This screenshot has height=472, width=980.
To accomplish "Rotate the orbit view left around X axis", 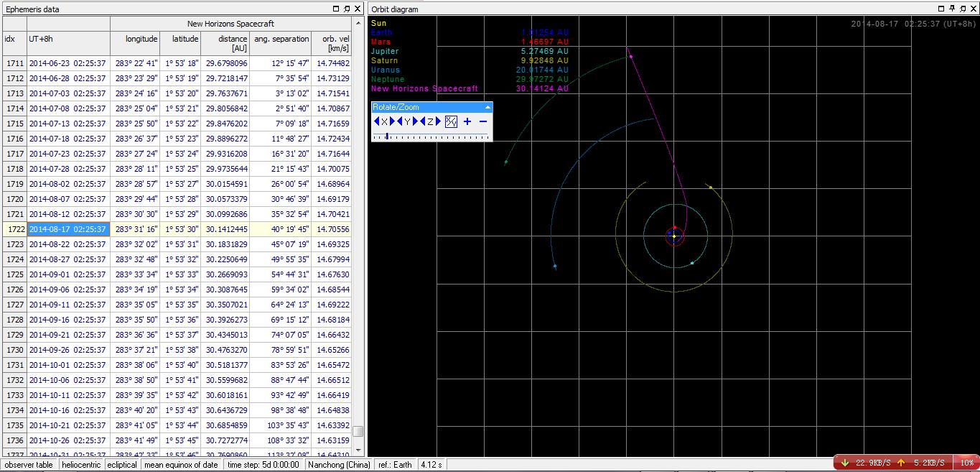I will [377, 121].
